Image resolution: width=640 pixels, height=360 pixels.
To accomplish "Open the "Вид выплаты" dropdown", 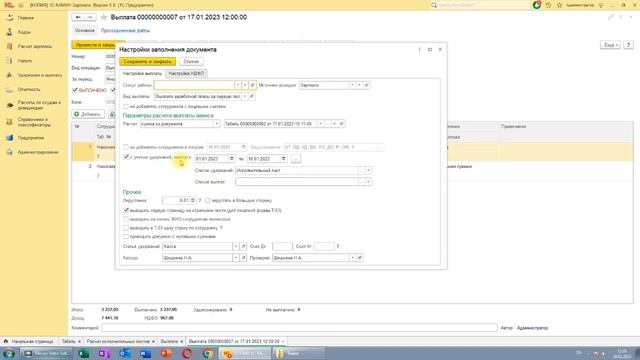I will [x=245, y=96].
